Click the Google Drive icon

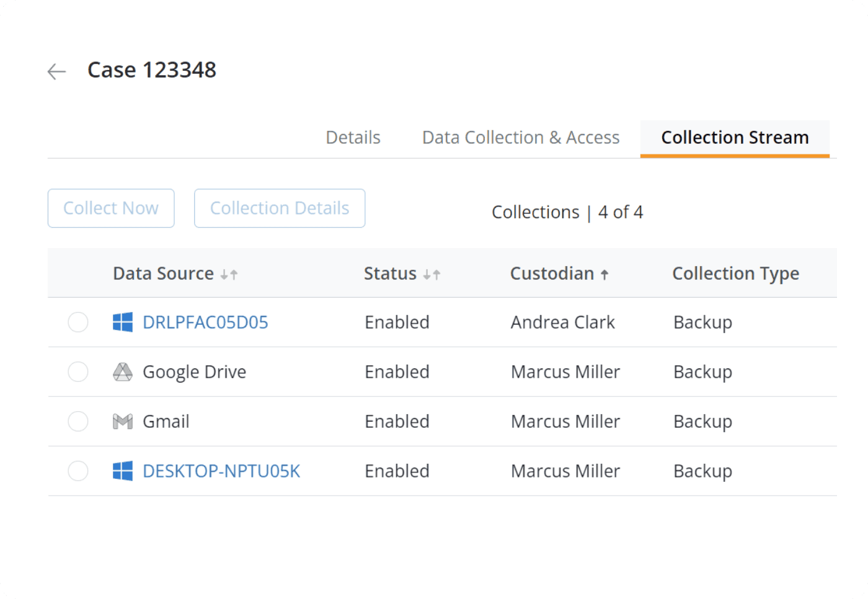pos(123,372)
